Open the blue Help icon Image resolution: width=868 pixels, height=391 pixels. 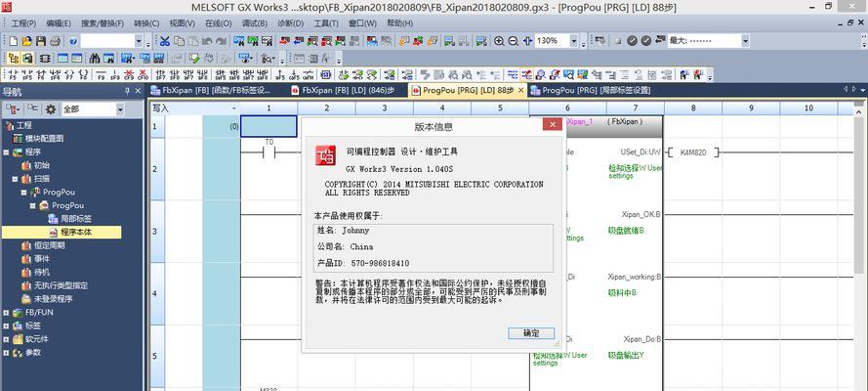[x=73, y=41]
